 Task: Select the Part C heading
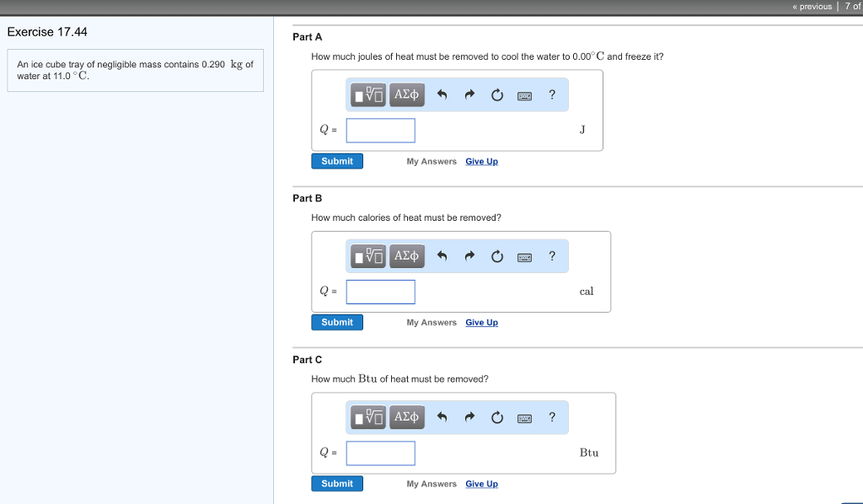pos(307,359)
